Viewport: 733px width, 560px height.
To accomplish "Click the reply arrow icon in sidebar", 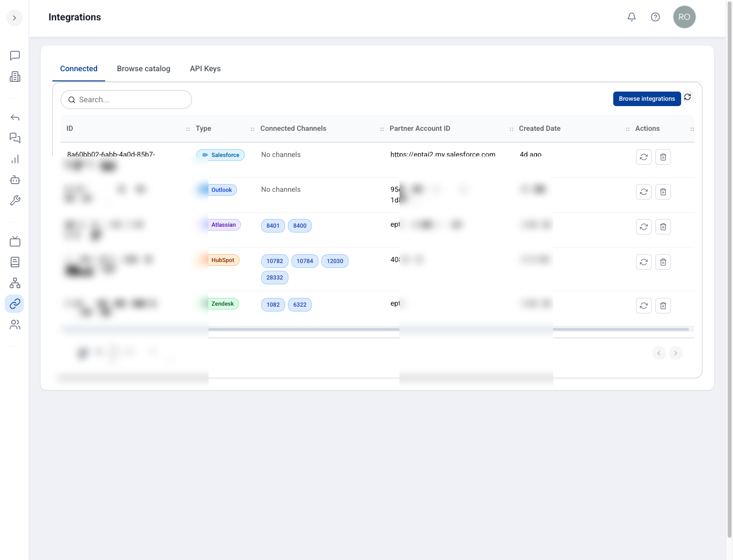I will [x=15, y=118].
